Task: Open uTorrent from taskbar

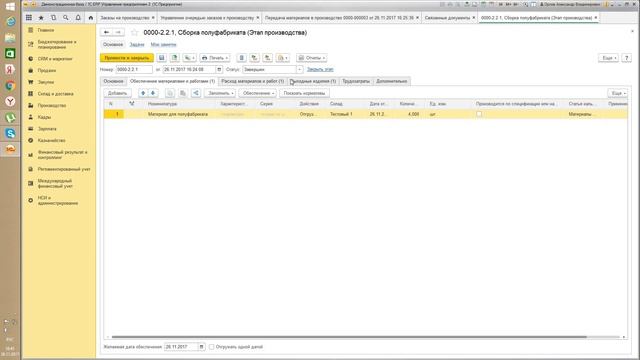Action: click(10, 118)
